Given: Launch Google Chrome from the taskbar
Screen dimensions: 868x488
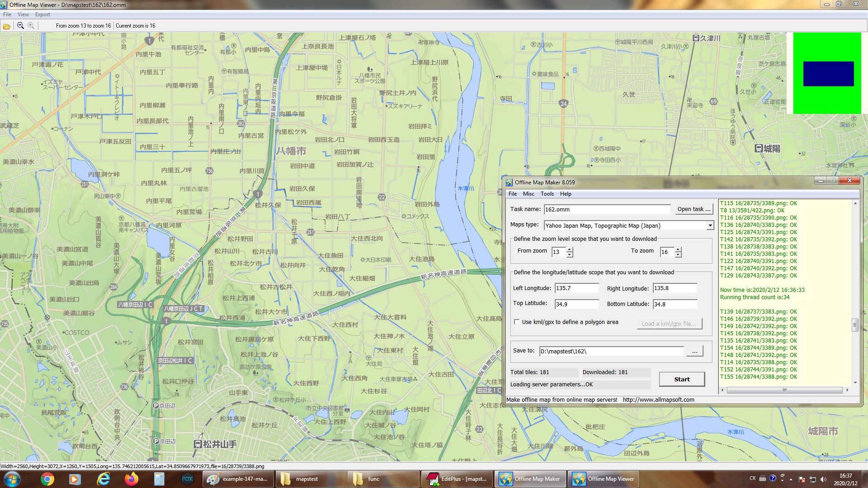Looking at the screenshot, I should [47, 479].
